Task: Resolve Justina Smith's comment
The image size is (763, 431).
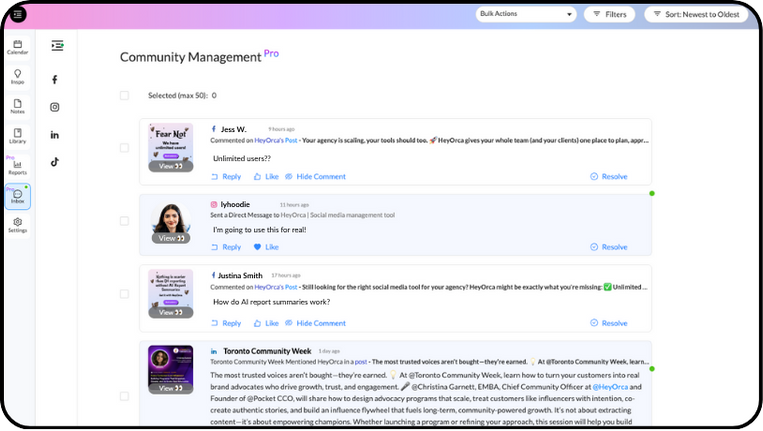Action: (609, 323)
